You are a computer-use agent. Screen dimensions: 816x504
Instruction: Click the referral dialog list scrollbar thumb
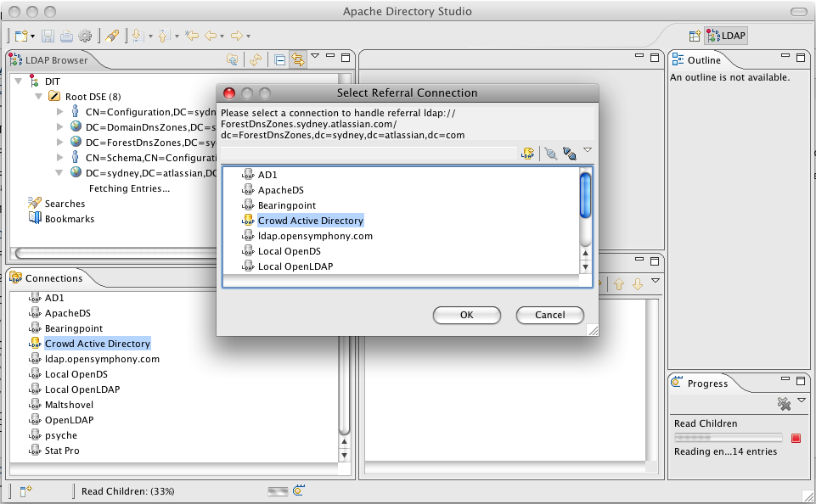coord(585,195)
